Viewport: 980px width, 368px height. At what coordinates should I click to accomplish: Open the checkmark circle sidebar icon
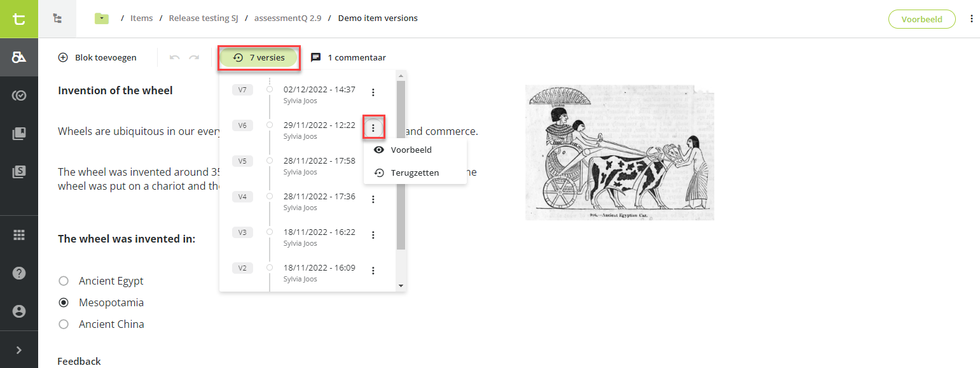pyautogui.click(x=19, y=96)
